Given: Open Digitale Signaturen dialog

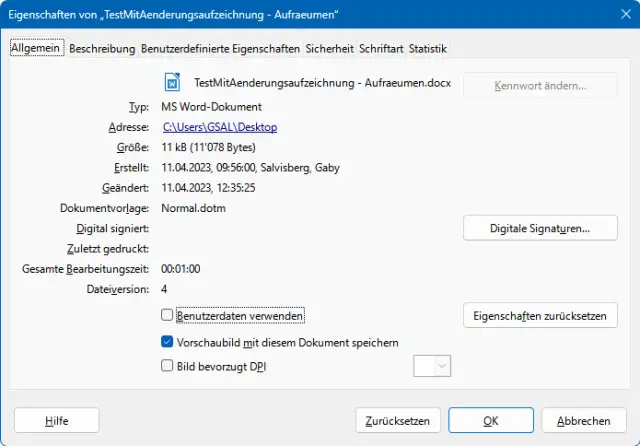Looking at the screenshot, I should pos(540,228).
